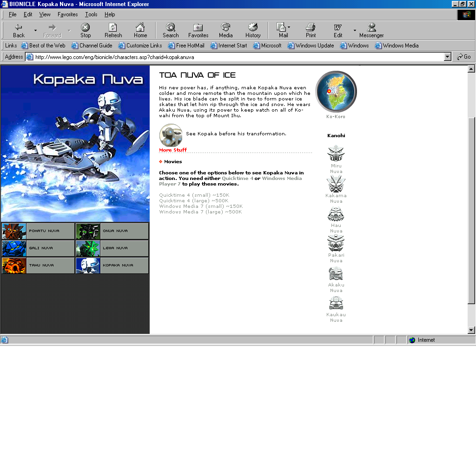The width and height of the screenshot is (476, 465).
Task: Click the Edit toolbar icon
Action: 338,30
